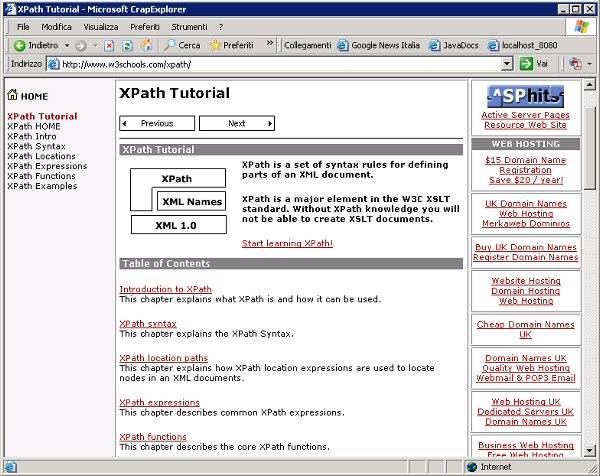Open the Visualizza menu
The height and width of the screenshot is (476, 600).
pyautogui.click(x=101, y=27)
